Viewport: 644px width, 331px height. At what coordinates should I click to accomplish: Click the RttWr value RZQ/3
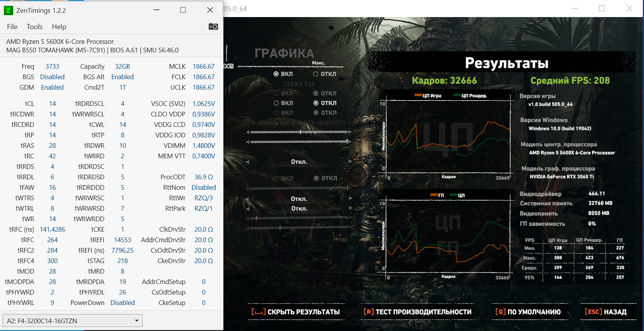(x=204, y=198)
